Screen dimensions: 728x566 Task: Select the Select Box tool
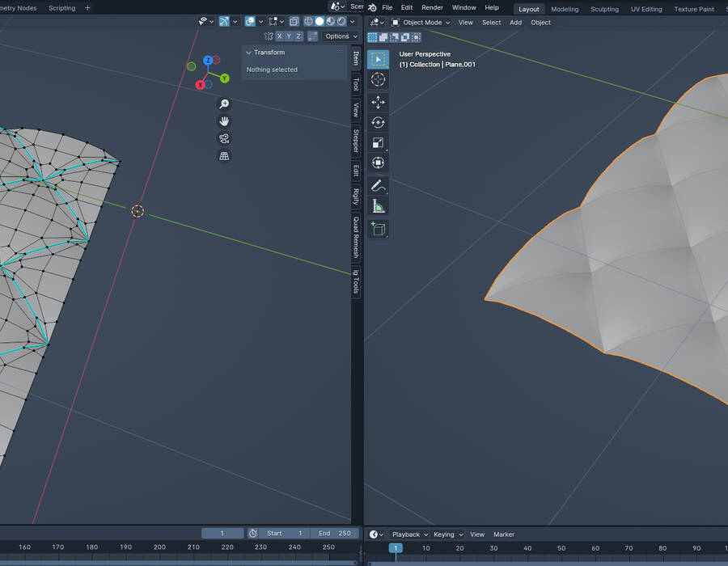(378, 59)
